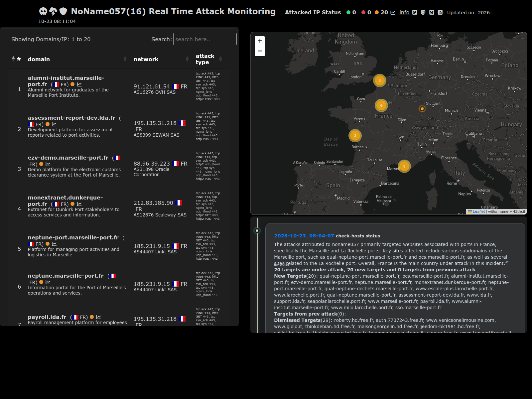Click the search here input field
The height and width of the screenshot is (399, 532).
coord(205,39)
